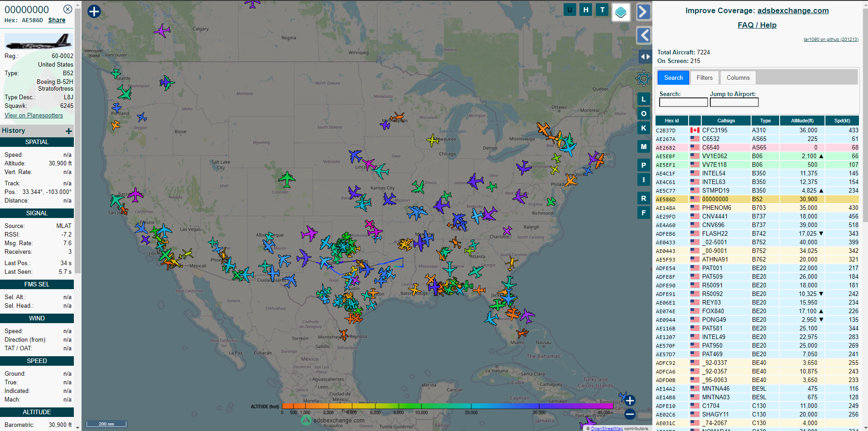868x431 pixels.
Task: Click the purple plane at the map's bottom edge
Action: point(588,423)
